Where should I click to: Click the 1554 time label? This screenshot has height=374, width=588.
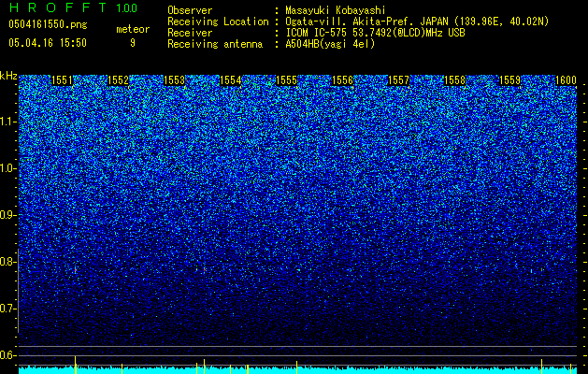[x=230, y=80]
